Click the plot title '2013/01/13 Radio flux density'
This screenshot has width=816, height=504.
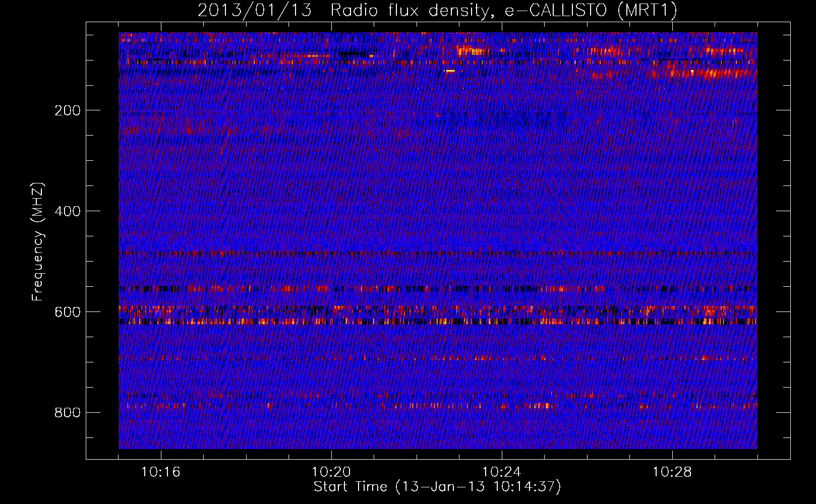click(x=437, y=10)
